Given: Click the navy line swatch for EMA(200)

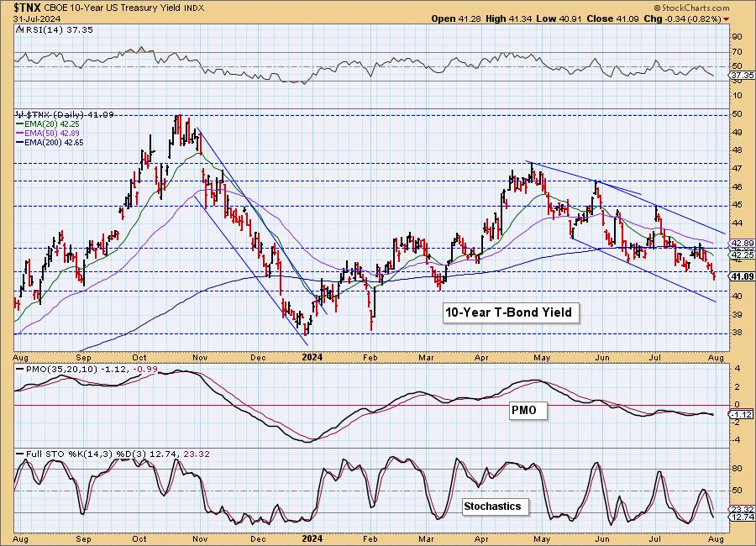Looking at the screenshot, I should pos(20,142).
